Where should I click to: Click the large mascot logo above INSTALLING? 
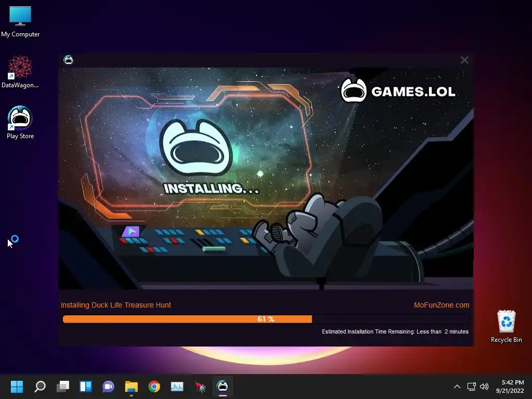tap(196, 147)
